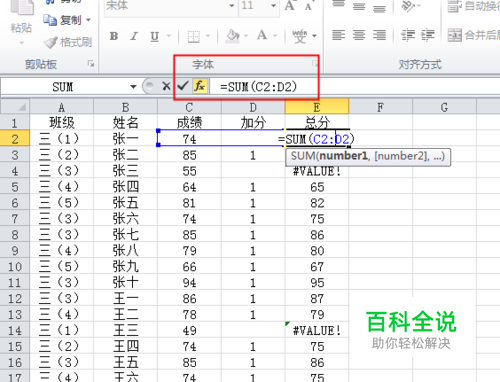Increase indent
The image size is (500, 382).
tap(428, 35)
